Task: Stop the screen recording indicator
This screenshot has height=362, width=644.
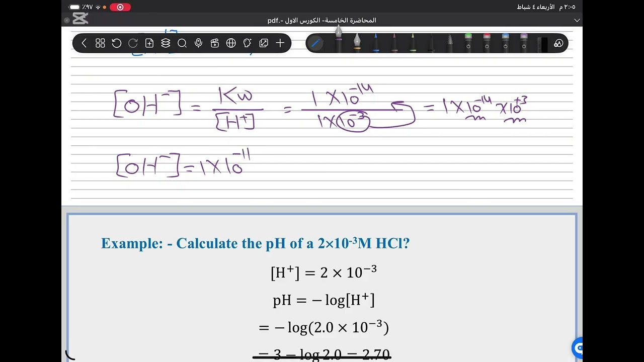Action: point(120,7)
